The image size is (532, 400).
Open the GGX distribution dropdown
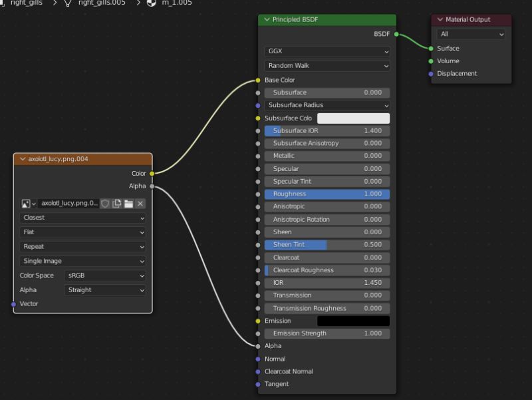[x=327, y=51]
